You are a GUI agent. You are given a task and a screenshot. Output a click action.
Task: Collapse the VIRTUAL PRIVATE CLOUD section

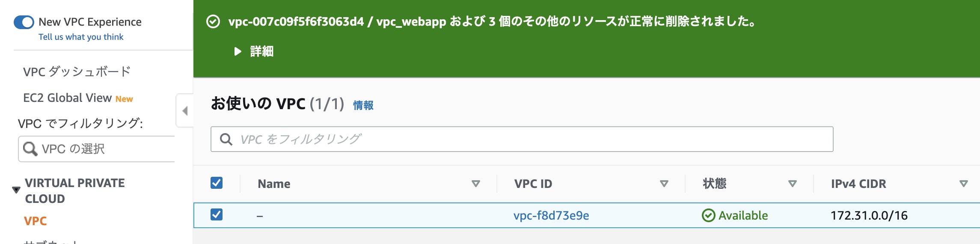tap(16, 190)
